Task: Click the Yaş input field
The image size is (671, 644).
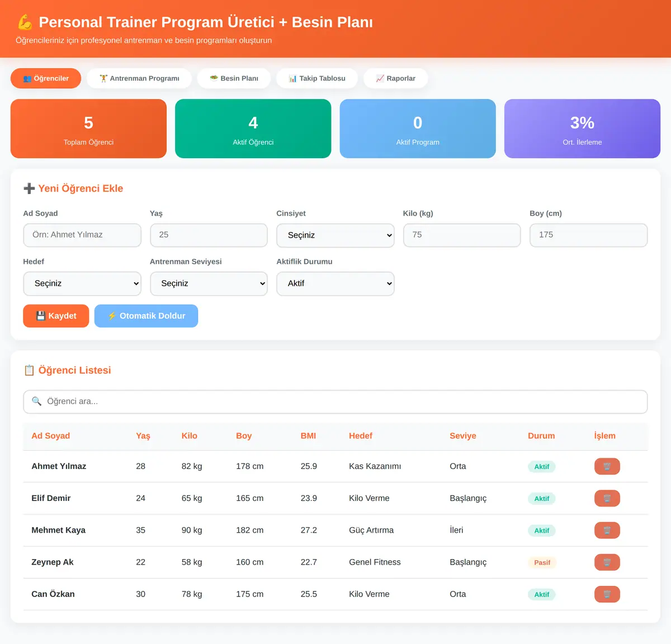Action: click(209, 235)
